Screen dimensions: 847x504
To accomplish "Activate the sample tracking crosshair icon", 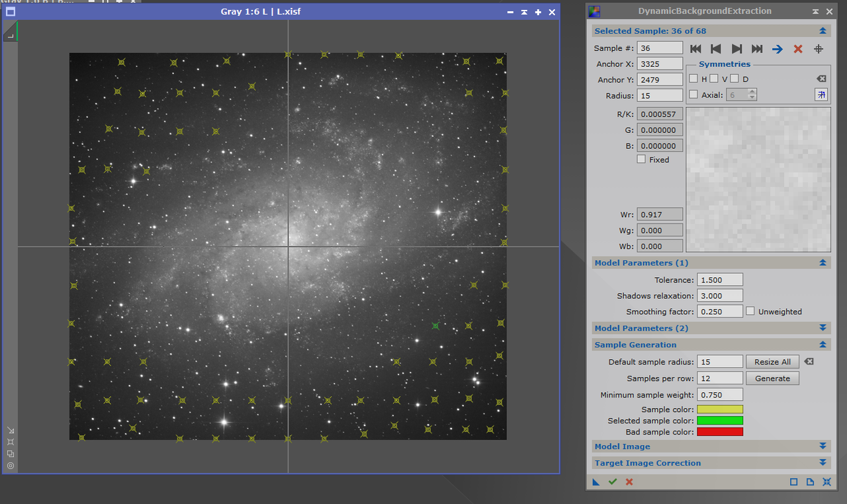I will pyautogui.click(x=819, y=48).
